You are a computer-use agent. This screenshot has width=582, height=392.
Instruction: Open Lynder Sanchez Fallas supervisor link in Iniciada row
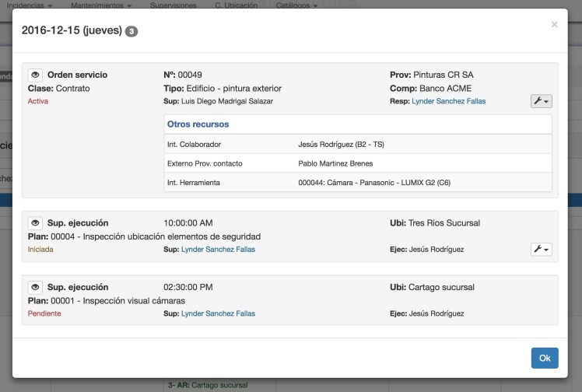click(218, 249)
